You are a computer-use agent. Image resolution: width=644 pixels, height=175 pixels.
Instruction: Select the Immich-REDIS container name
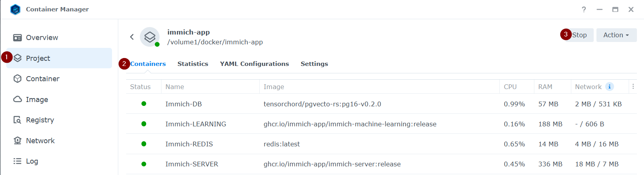[189, 144]
